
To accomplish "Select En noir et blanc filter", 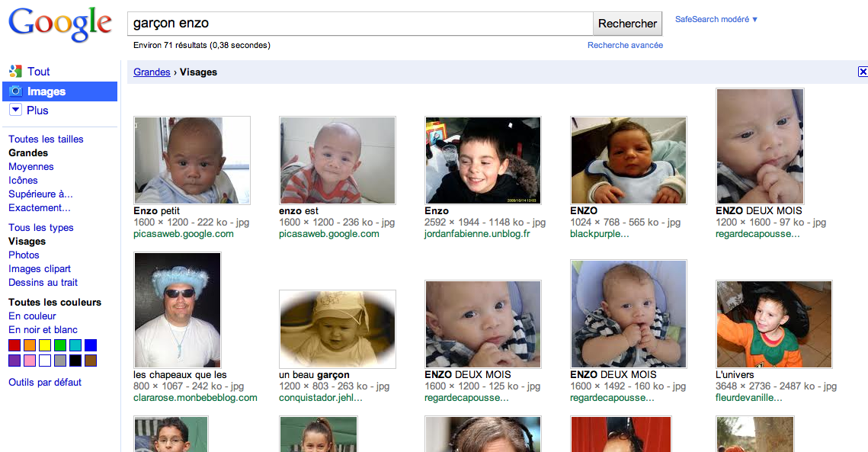I will pyautogui.click(x=43, y=330).
